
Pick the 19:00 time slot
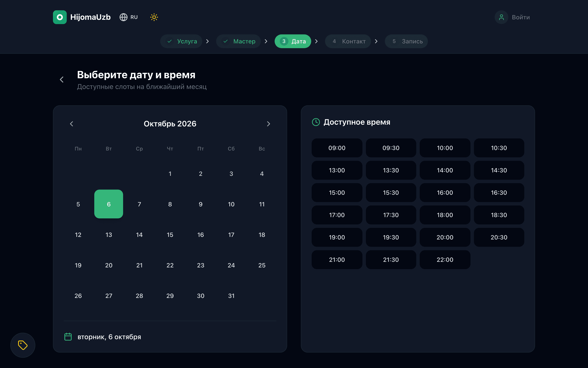coord(337,237)
